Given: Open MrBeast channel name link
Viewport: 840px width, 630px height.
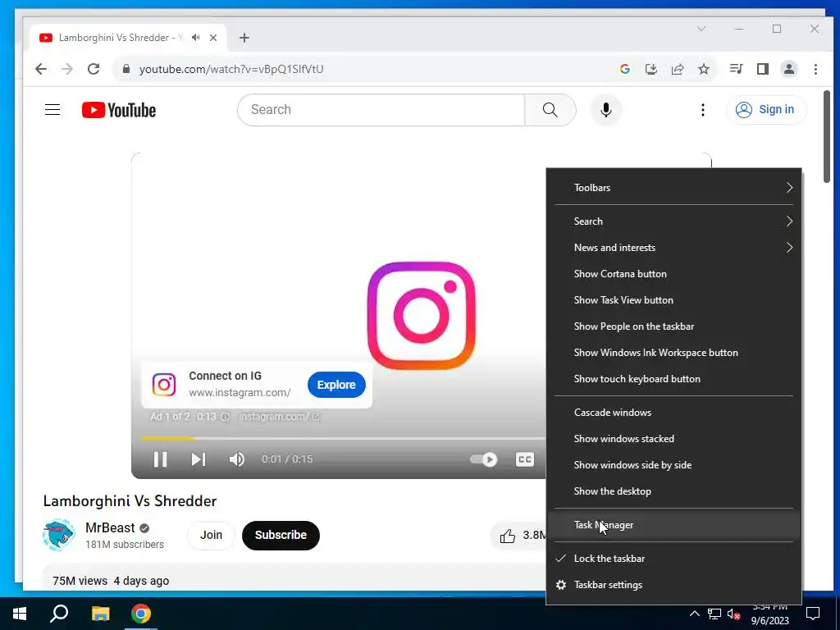Looking at the screenshot, I should click(x=110, y=527).
